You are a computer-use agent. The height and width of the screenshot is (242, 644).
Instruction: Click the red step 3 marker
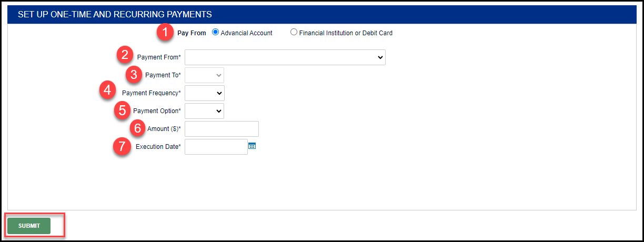[x=136, y=75]
